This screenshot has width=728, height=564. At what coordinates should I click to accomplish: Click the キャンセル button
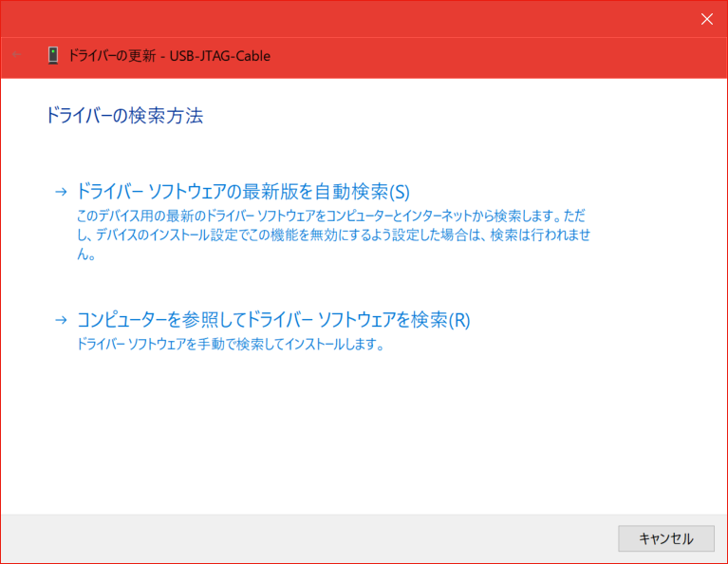click(666, 538)
